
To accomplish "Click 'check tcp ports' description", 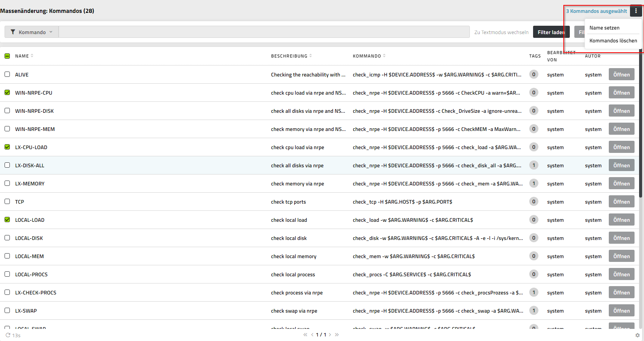I will coord(288,202).
